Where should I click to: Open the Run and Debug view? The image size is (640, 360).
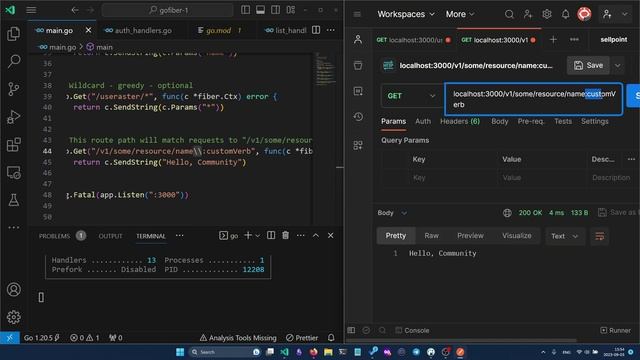[x=13, y=117]
